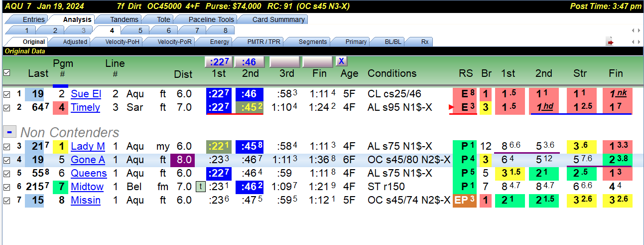644x245 pixels.
Task: Click the :46 second-call pace button
Action: point(249,62)
